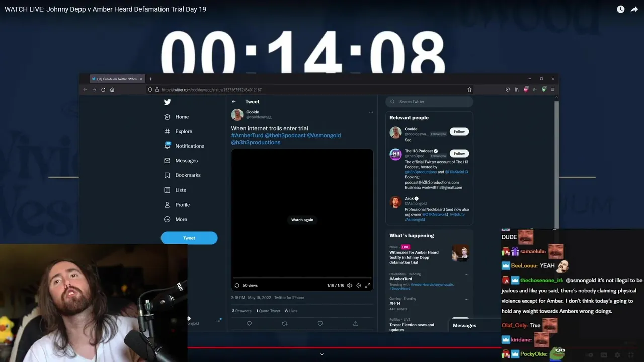Click the #AmberTurd hashtag in tweet
Screen dimensions: 644x362
click(x=247, y=135)
